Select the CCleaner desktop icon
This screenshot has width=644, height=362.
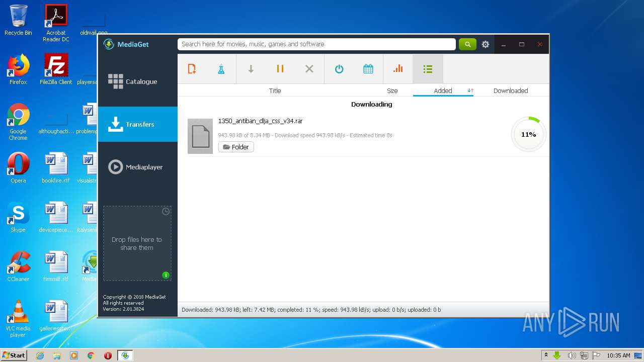[x=18, y=266]
